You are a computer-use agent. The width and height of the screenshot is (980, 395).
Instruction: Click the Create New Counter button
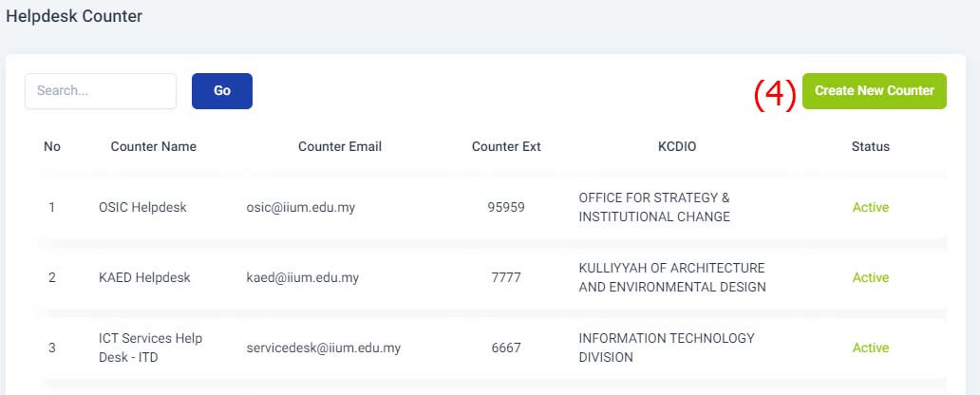coord(875,91)
